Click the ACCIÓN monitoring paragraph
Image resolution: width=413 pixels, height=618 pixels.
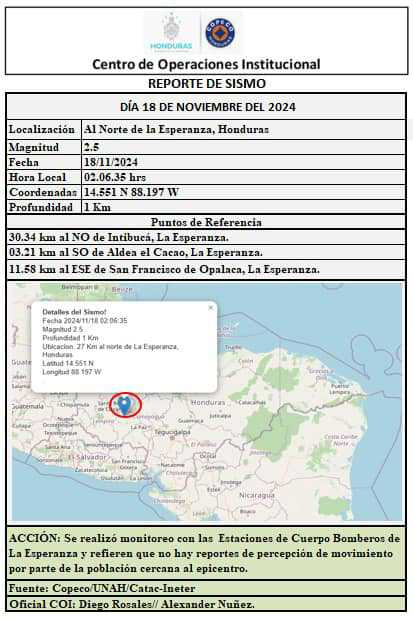tap(206, 553)
